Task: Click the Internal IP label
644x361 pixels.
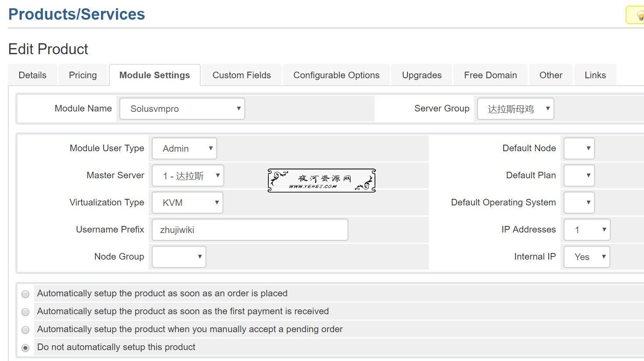Action: tap(535, 257)
